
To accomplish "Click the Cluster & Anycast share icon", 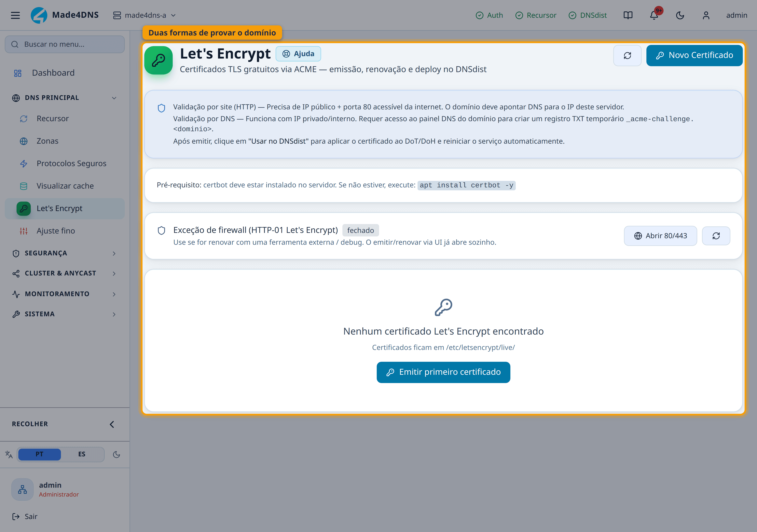I will [16, 273].
